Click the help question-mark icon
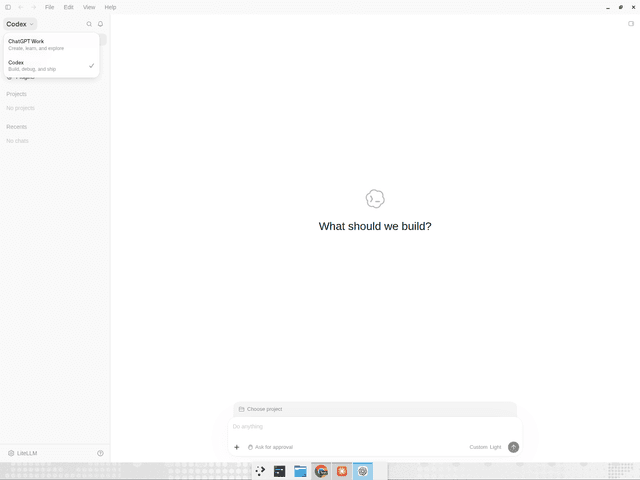Image resolution: width=640 pixels, height=480 pixels. [x=100, y=453]
